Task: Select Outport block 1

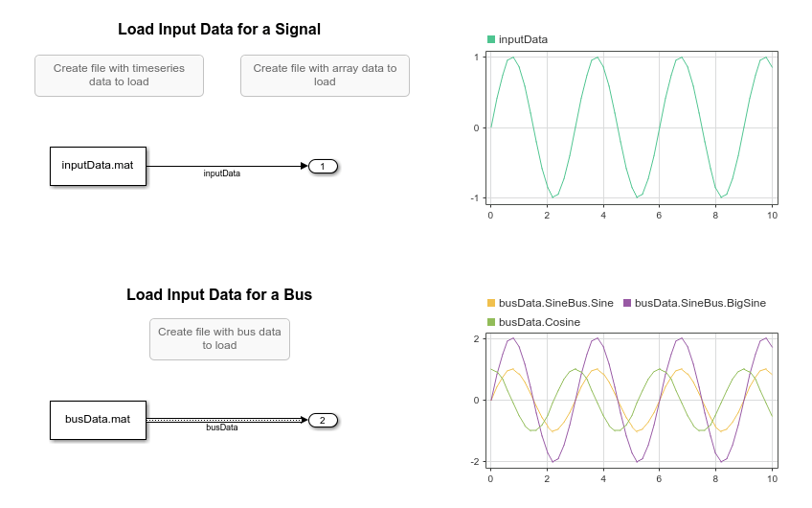Action: [323, 167]
